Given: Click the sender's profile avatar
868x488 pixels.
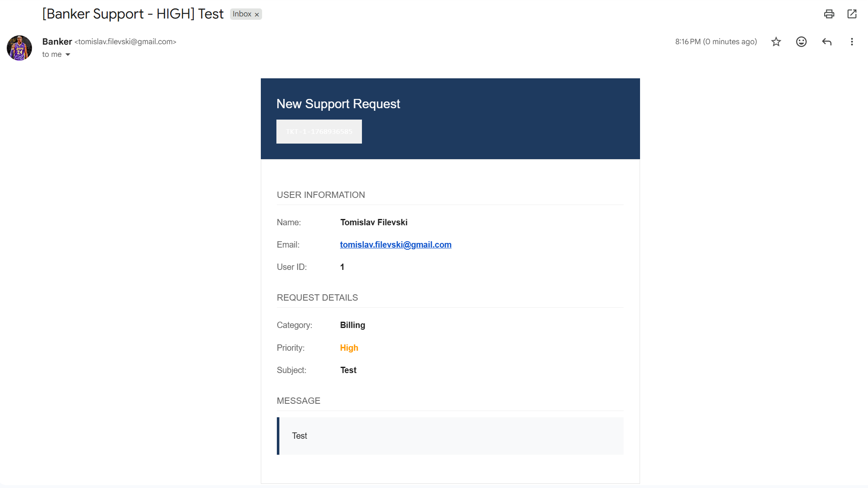Looking at the screenshot, I should pyautogui.click(x=19, y=48).
